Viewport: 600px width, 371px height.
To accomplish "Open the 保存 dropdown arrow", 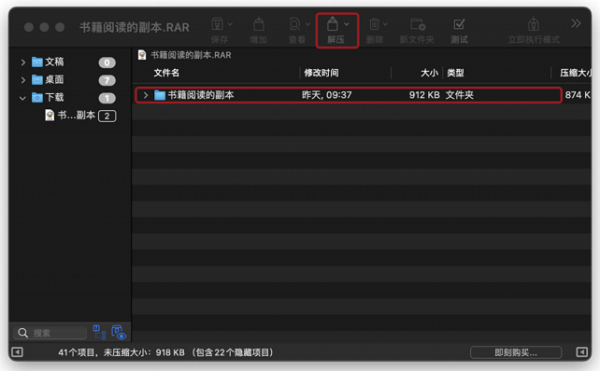I will [230, 24].
